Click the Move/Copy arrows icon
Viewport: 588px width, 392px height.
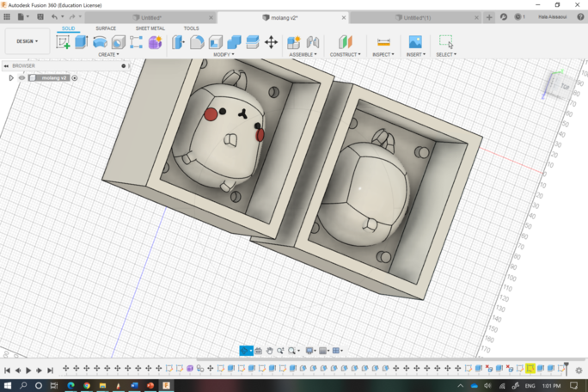click(271, 42)
